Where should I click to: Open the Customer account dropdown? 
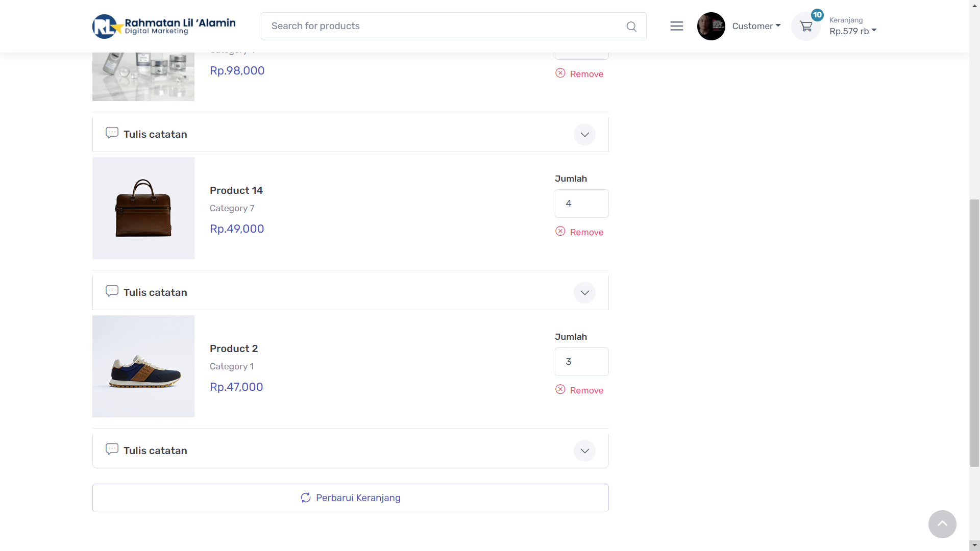click(x=756, y=26)
